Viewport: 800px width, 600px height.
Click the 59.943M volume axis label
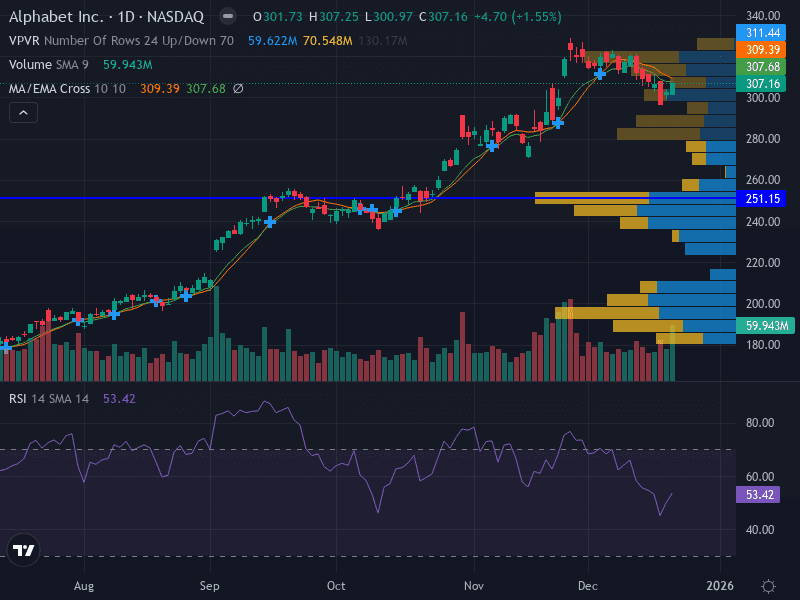(x=765, y=326)
